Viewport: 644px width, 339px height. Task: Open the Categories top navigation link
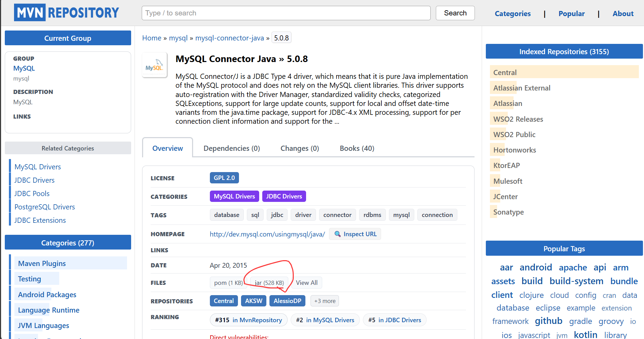click(513, 14)
